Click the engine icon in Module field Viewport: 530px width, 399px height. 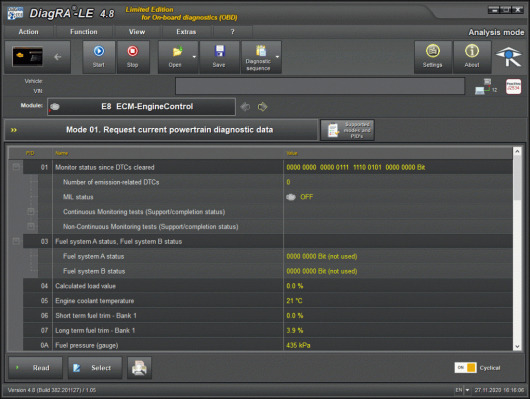click(55, 107)
